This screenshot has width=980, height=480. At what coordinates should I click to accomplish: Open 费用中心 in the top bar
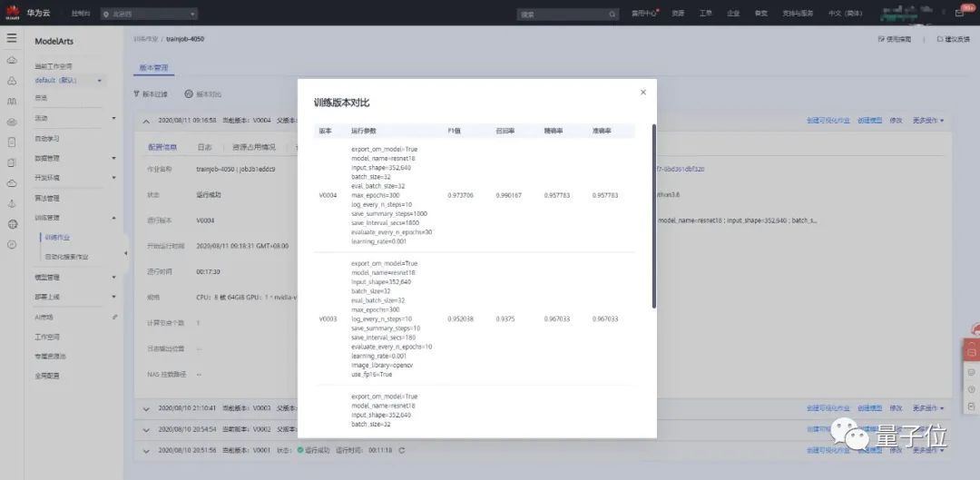pos(643,14)
